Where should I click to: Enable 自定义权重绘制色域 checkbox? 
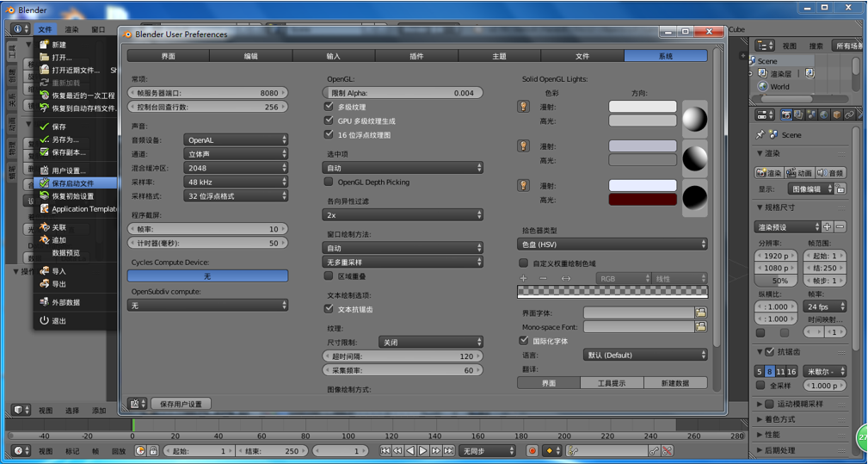coord(524,263)
